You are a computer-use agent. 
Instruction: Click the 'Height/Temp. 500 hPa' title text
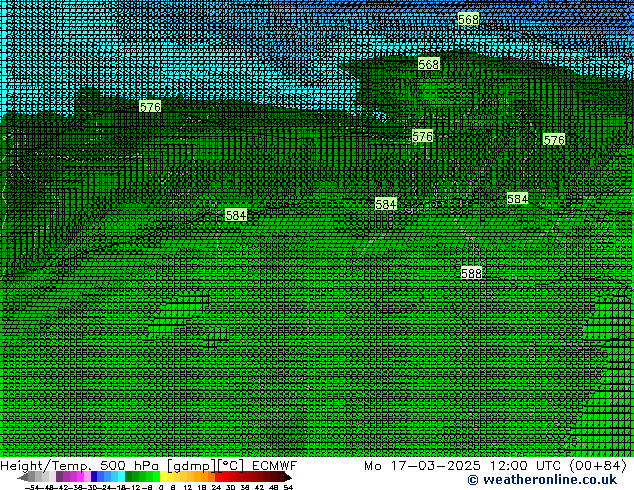click(x=79, y=466)
